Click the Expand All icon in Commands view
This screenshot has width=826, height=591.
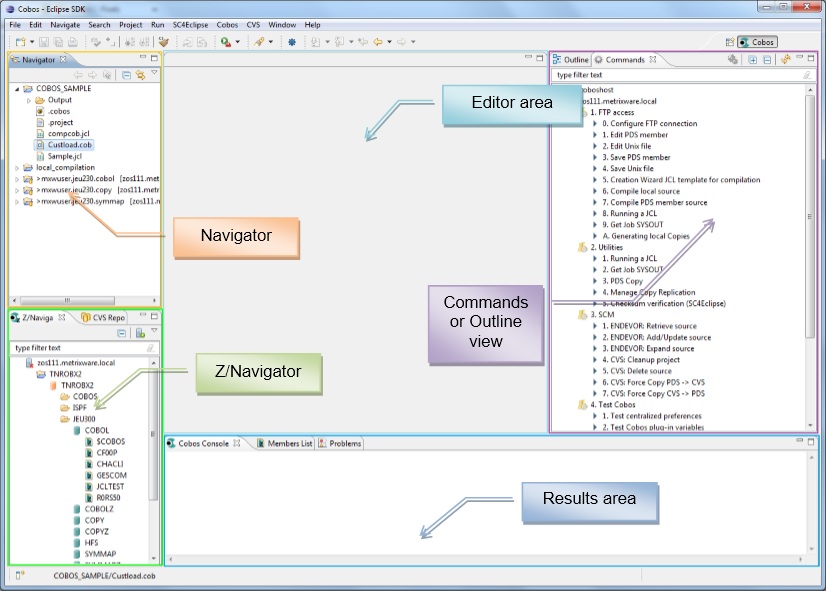click(x=753, y=60)
